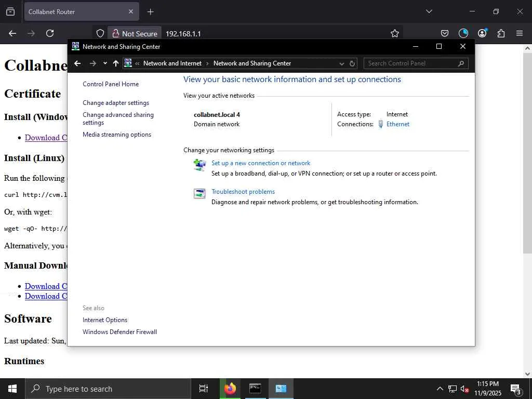Show hidden tray icons chevron
The height and width of the screenshot is (399, 532).
pos(440,389)
